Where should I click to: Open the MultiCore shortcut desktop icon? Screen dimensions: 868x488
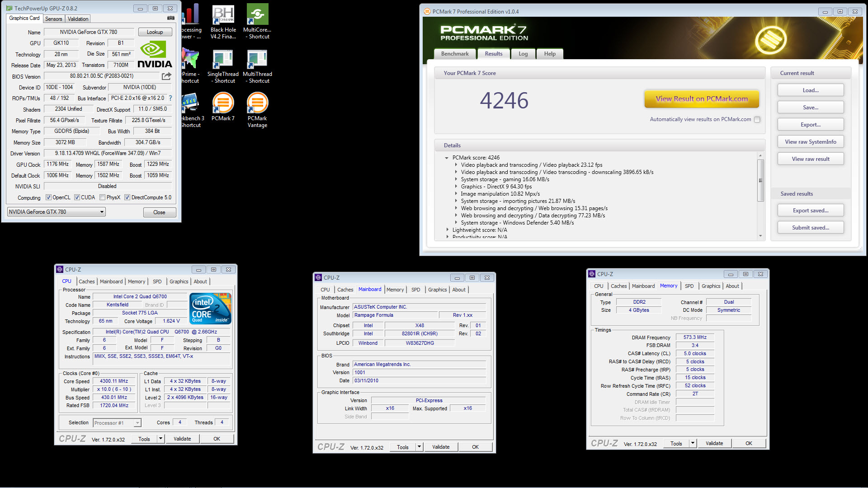[x=257, y=21]
